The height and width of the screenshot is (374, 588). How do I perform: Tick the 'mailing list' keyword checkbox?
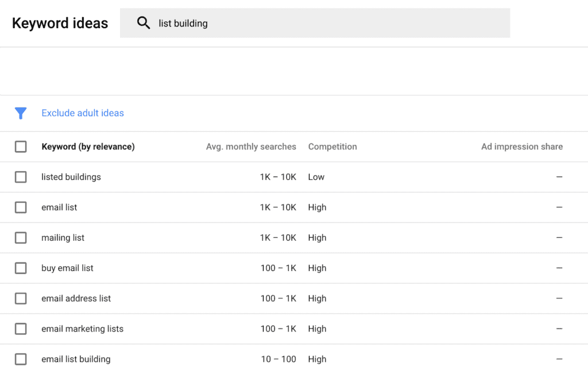pos(21,238)
